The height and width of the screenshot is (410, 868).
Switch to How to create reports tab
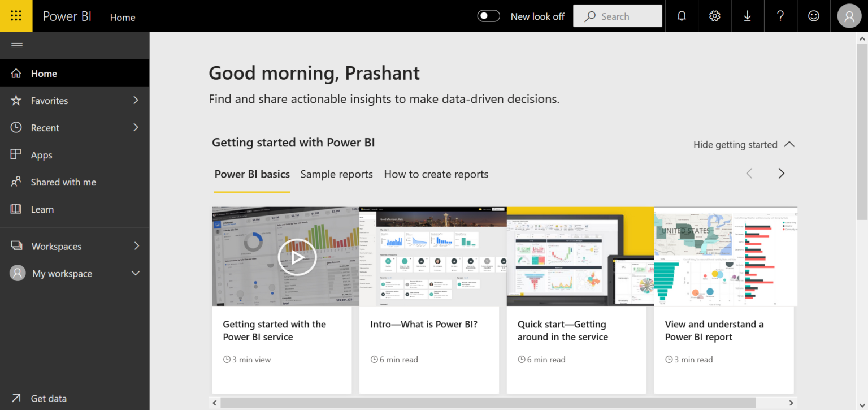[x=436, y=174]
